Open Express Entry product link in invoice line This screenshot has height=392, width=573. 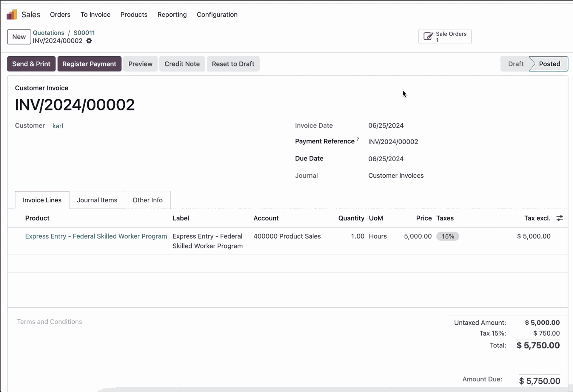(96, 236)
